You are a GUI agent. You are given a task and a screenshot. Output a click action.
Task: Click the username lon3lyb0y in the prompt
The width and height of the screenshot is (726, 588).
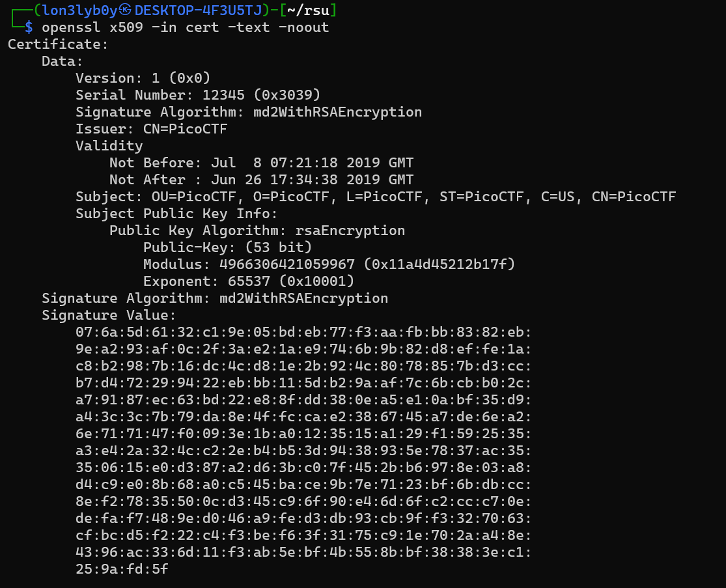[x=80, y=10]
